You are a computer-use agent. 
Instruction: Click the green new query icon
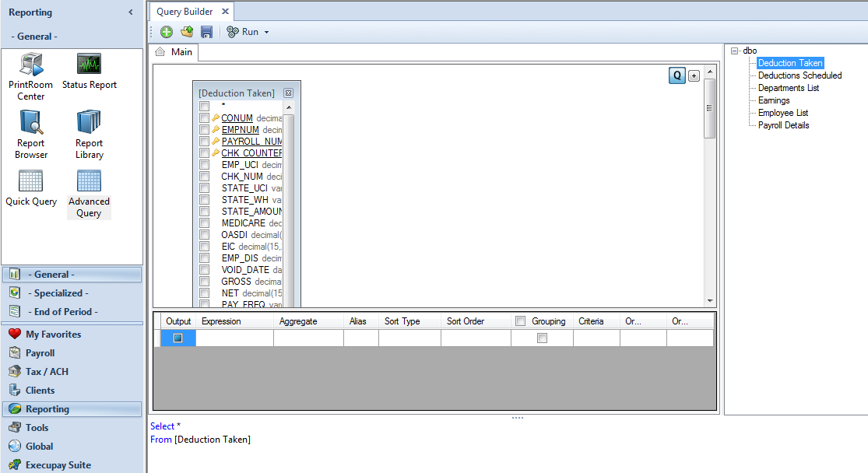(167, 32)
